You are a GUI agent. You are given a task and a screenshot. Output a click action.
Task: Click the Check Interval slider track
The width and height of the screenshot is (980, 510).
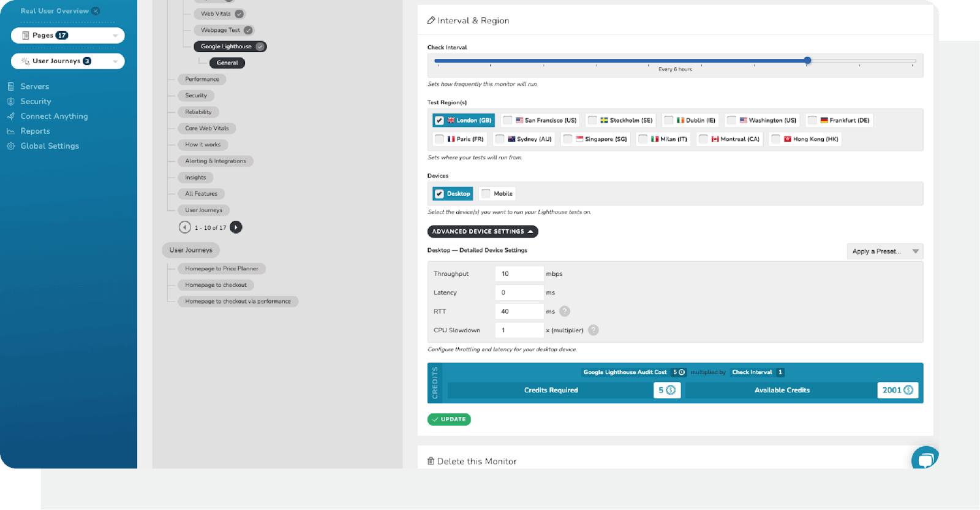(675, 61)
